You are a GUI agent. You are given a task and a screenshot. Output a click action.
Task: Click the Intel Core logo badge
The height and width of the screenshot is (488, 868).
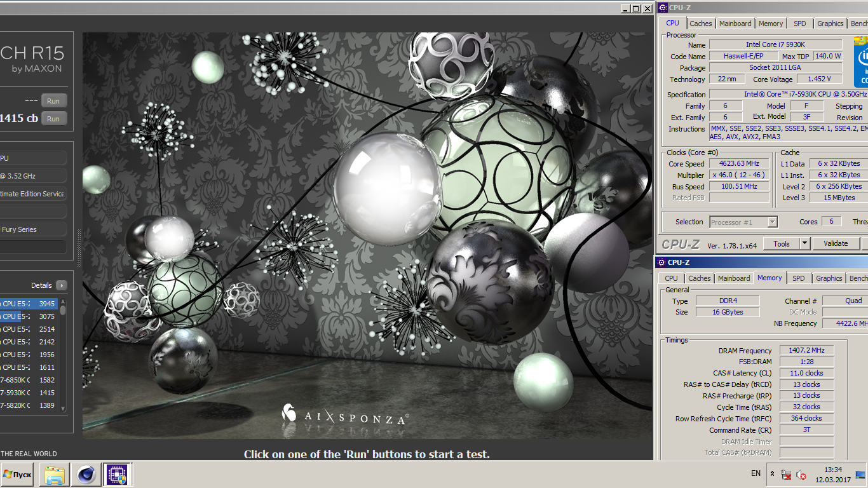tap(861, 62)
